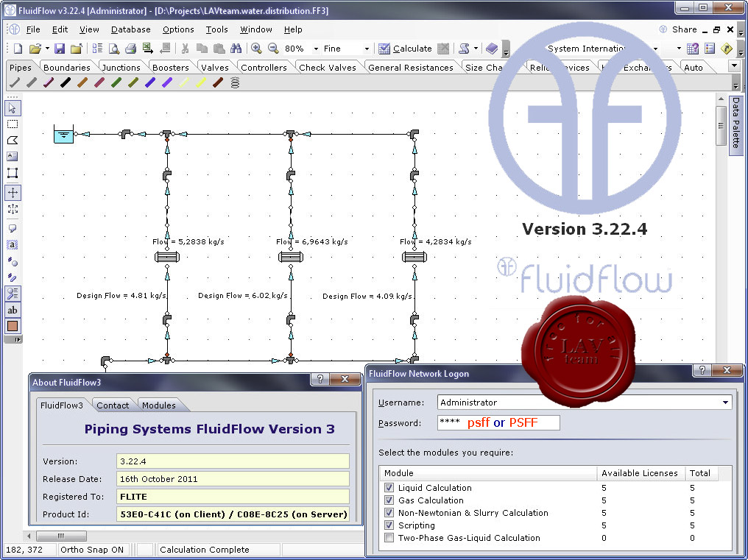Sort by the Available Licenses column header

point(640,473)
